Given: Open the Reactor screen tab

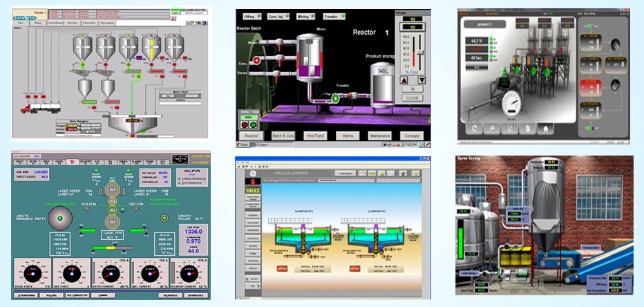Looking at the screenshot, I should 251,136.
